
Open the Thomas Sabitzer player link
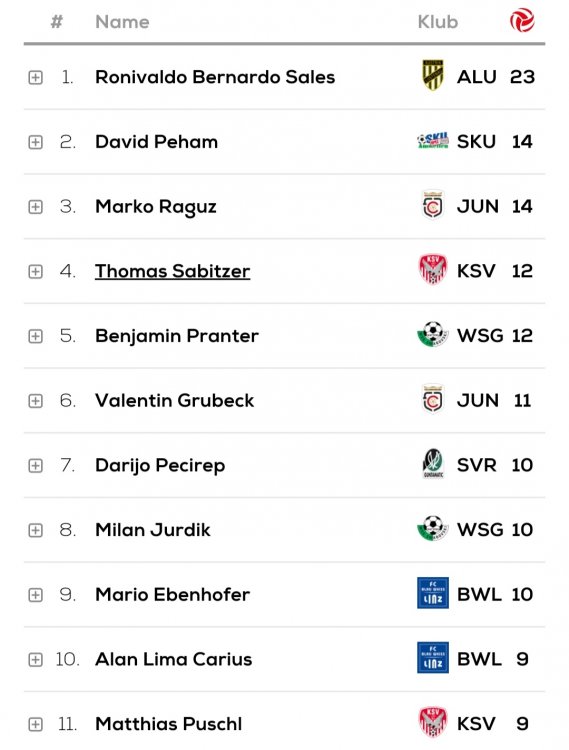[x=172, y=271]
